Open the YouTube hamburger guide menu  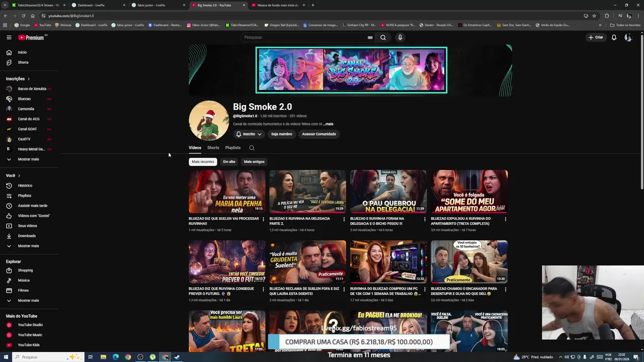[9, 37]
